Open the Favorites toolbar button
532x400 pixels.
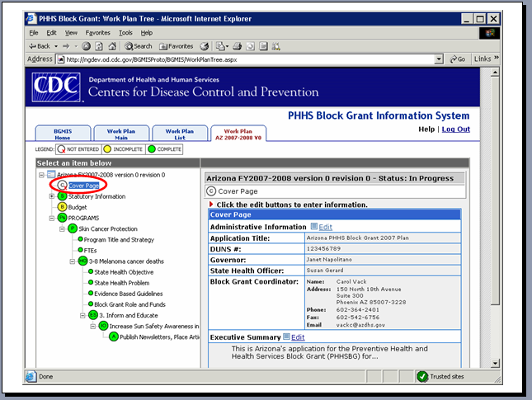[x=177, y=46]
